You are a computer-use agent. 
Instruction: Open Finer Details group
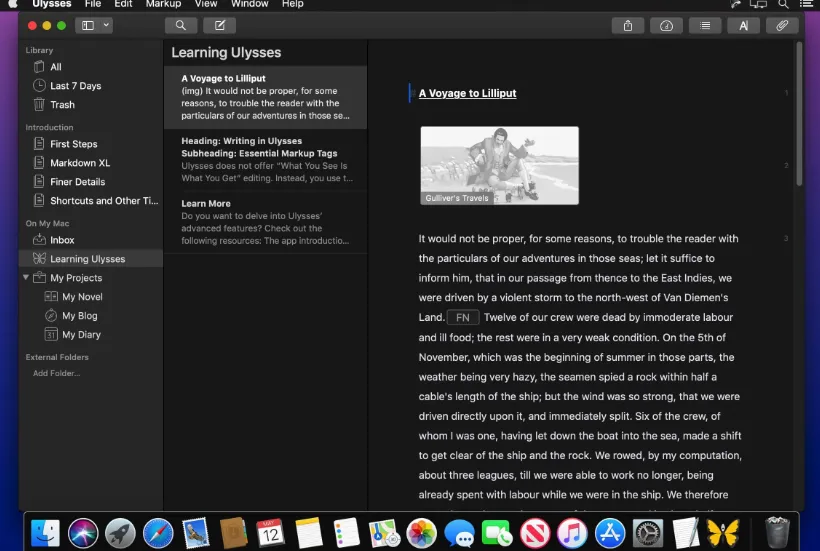(90, 181)
